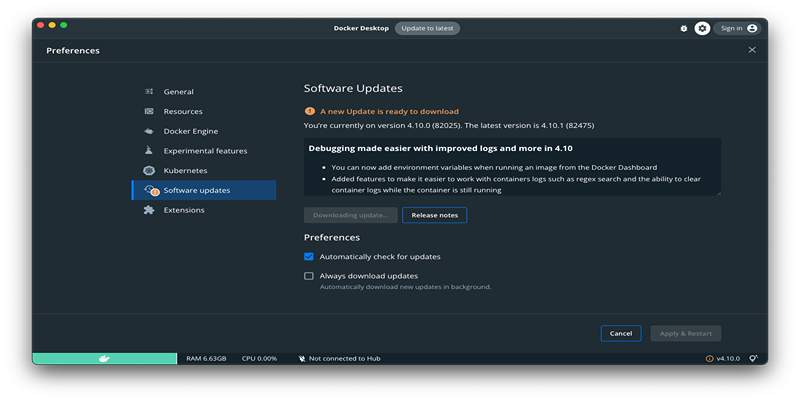Click the notification icon at bottom-right corner
The width and height of the screenshot is (800, 400).
[753, 358]
